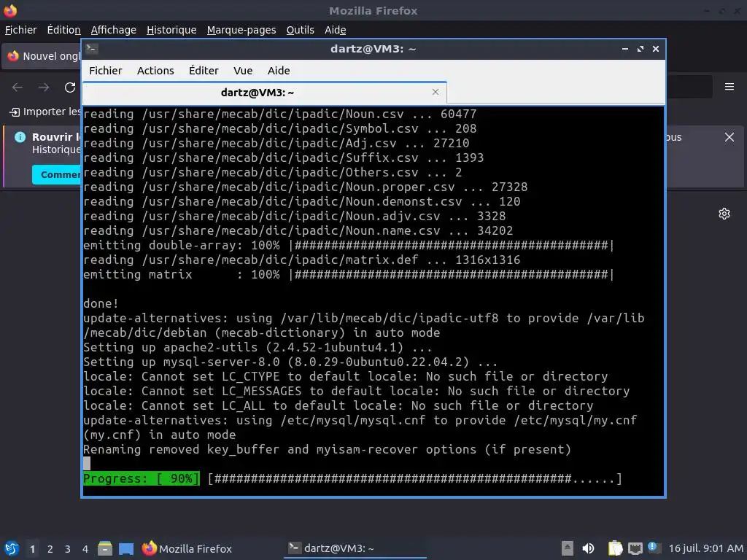The image size is (747, 560).
Task: Open the application launcher menu icon
Action: 12,548
